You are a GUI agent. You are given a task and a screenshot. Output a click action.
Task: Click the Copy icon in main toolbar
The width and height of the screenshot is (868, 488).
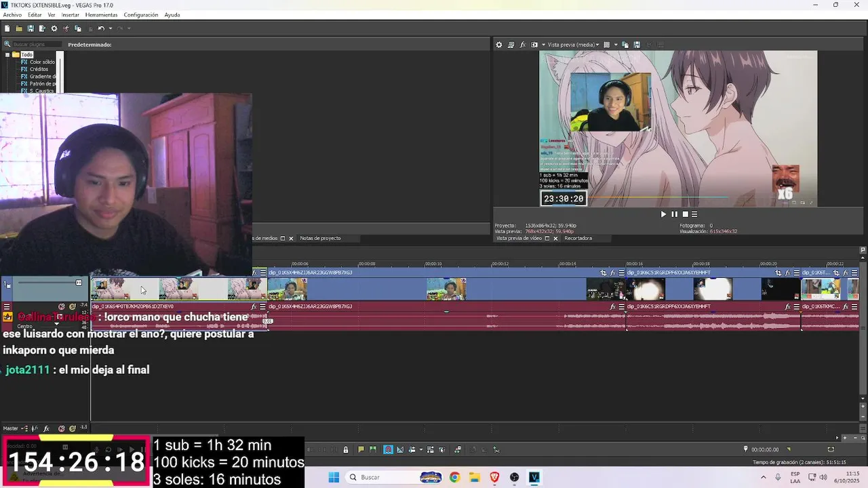point(78,28)
